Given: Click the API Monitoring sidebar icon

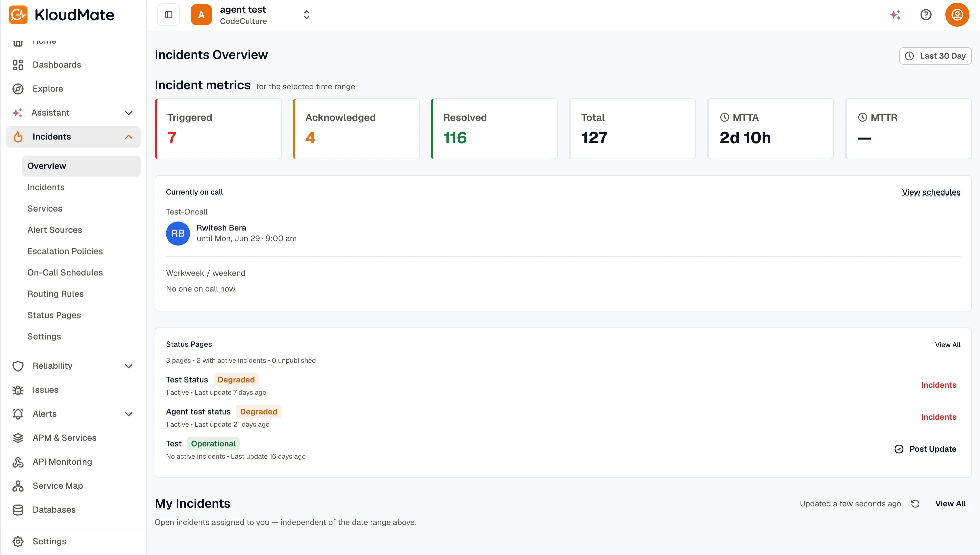Looking at the screenshot, I should 18,462.
